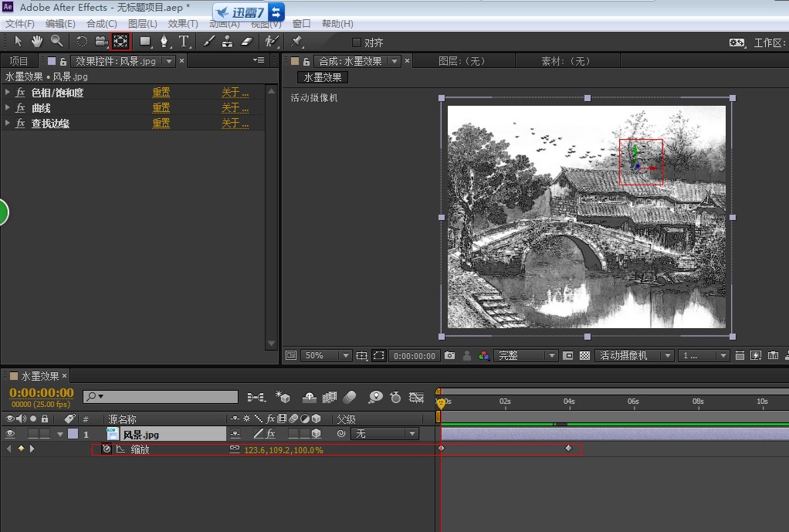Enable the 对齐 snapping checkbox
This screenshot has width=789, height=532.
click(x=357, y=42)
